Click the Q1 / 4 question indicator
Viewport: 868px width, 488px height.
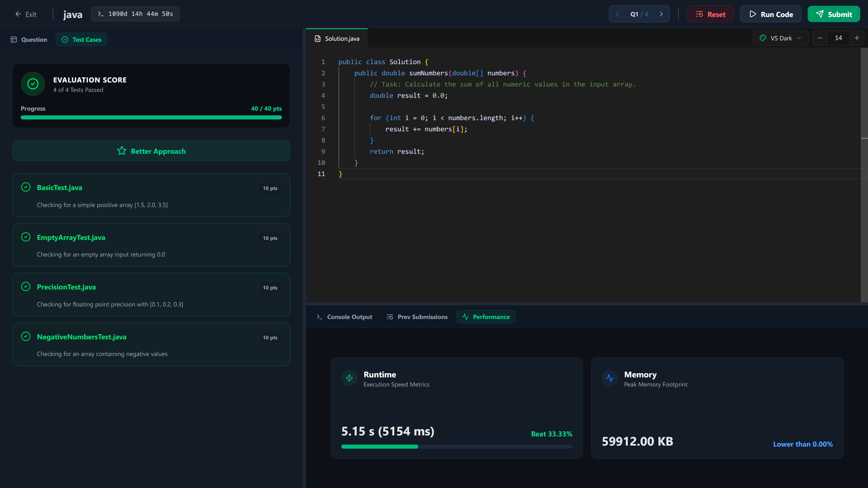[639, 14]
